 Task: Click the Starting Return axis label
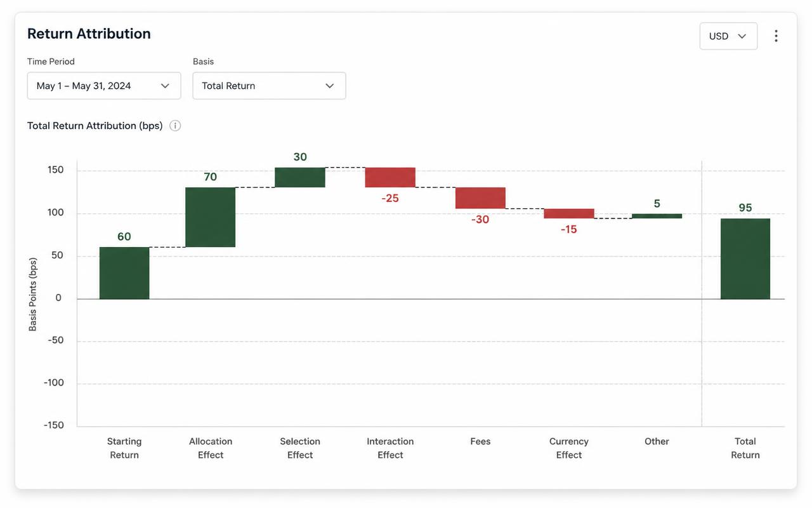click(x=124, y=448)
